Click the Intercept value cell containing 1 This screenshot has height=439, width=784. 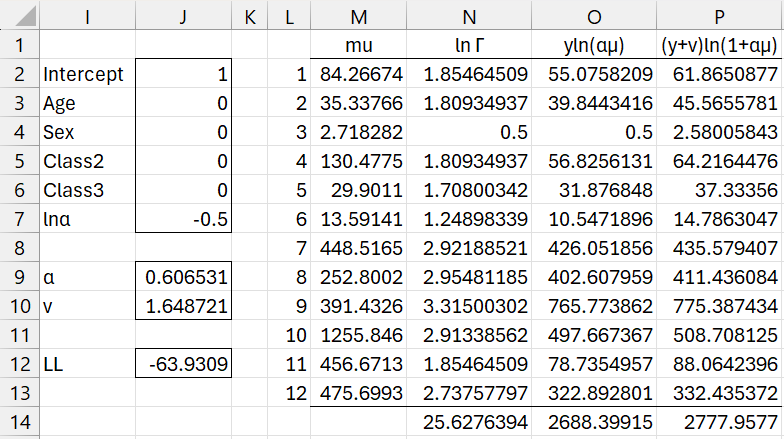(x=186, y=74)
